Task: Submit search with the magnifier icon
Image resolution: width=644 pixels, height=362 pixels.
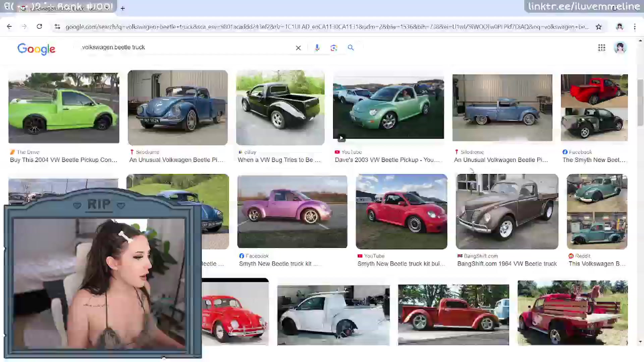Action: point(351,48)
